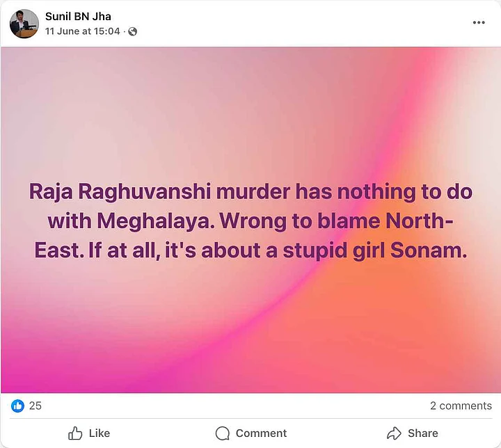Screen dimensions: 501x448
Task: View the 2 comments on the post
Action: (461, 406)
